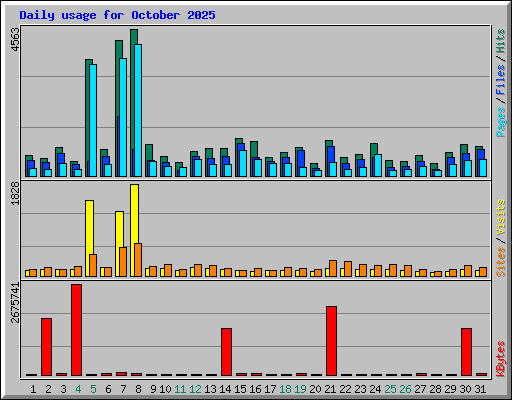Click day label 24 on the x-axis
512x400 pixels.
(x=375, y=389)
